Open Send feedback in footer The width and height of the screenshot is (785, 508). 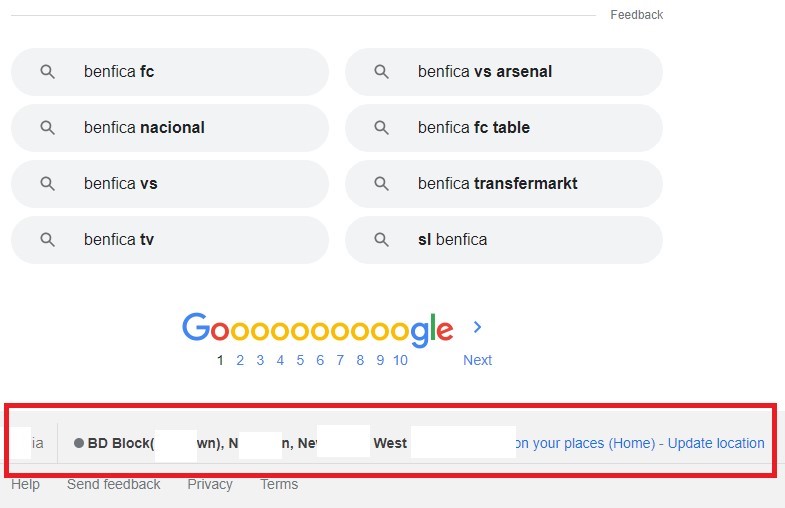click(114, 484)
